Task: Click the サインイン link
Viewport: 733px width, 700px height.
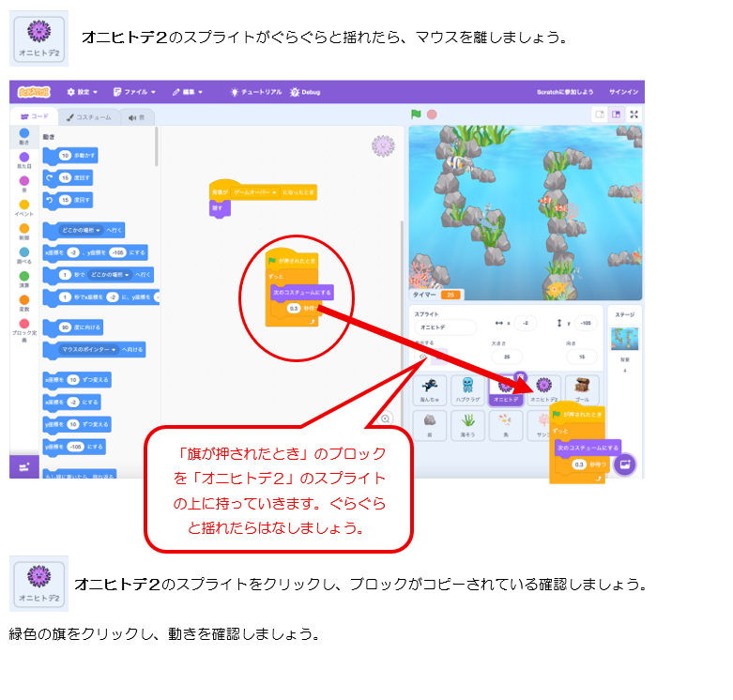Action: point(624,92)
